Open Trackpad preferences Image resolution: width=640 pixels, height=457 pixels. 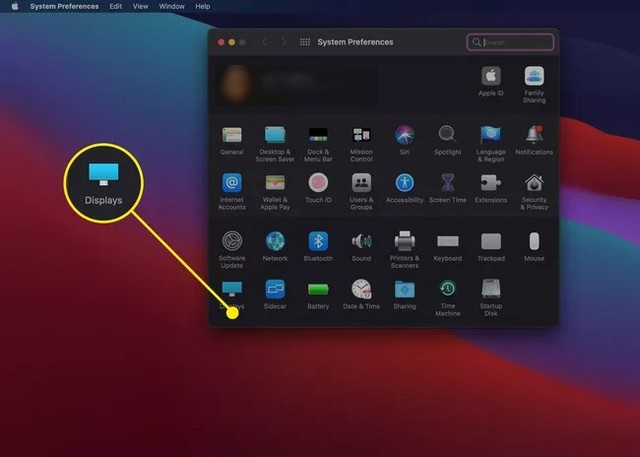pos(491,246)
